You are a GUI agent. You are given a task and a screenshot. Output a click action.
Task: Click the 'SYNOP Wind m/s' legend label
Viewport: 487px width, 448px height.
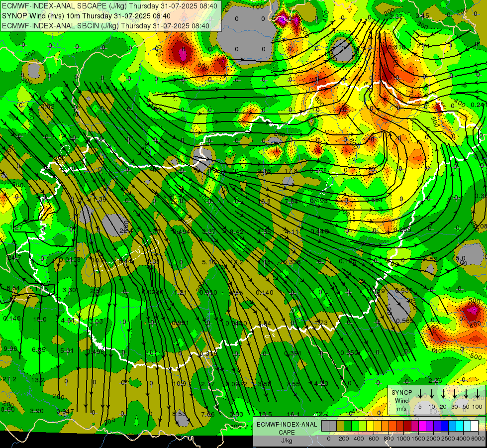pyautogui.click(x=401, y=400)
